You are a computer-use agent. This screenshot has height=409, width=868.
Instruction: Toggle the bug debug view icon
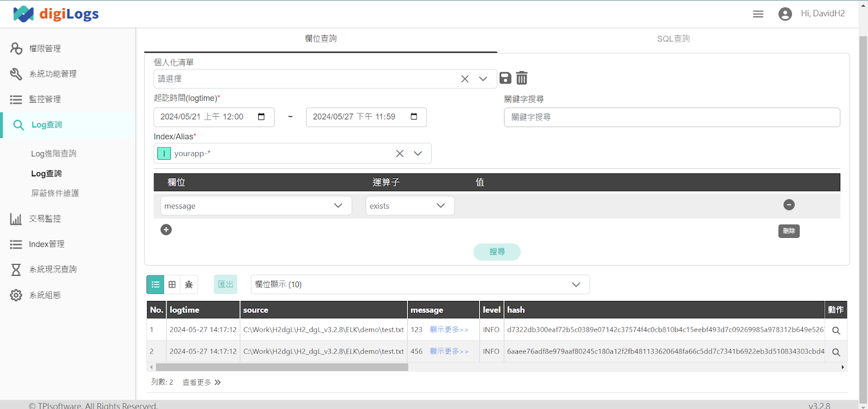coord(189,285)
